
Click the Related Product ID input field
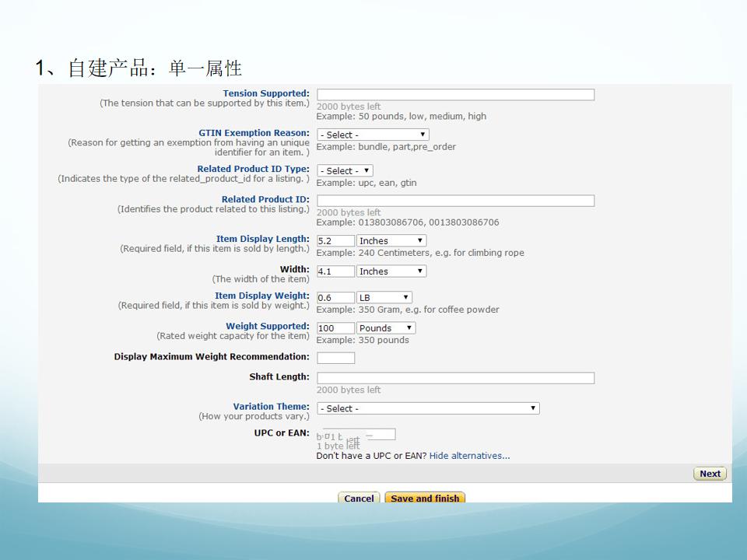click(455, 201)
